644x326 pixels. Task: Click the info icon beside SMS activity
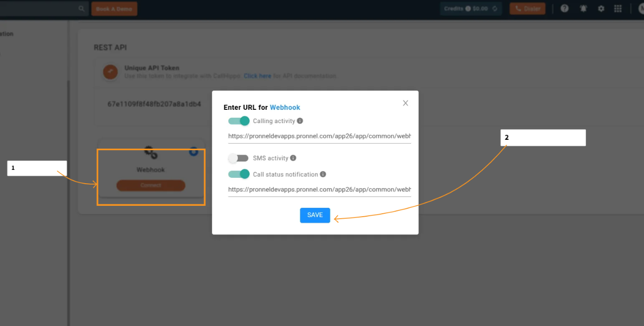coord(293,158)
